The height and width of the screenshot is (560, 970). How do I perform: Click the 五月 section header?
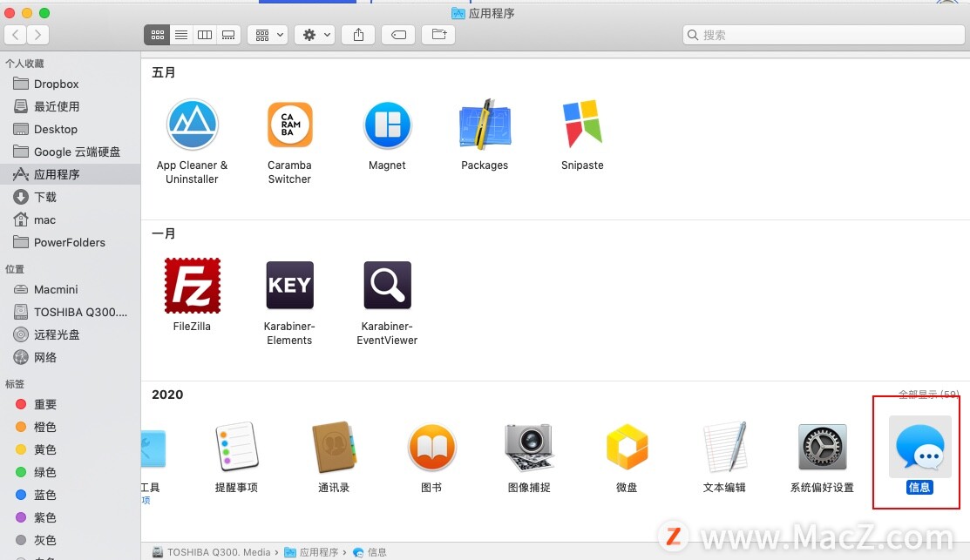[164, 72]
